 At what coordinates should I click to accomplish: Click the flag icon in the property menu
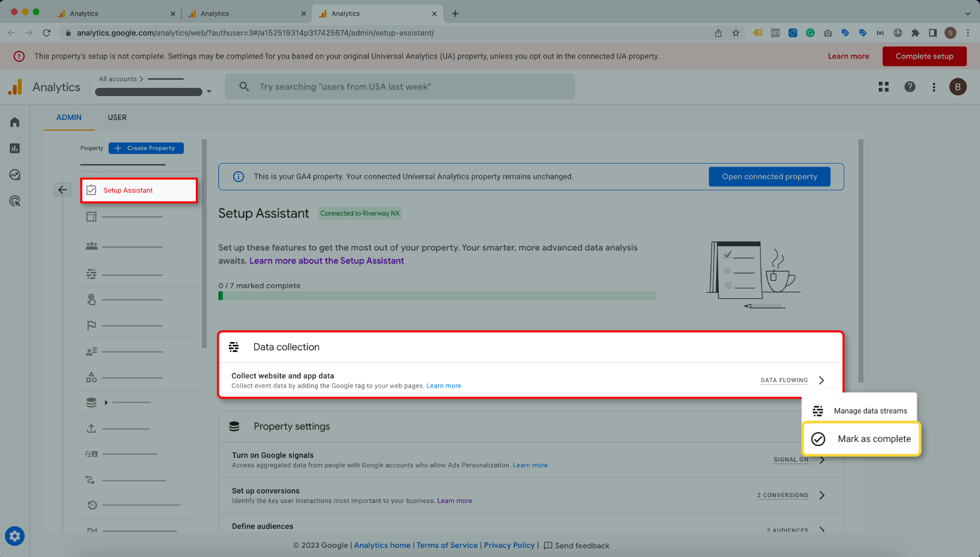(92, 326)
